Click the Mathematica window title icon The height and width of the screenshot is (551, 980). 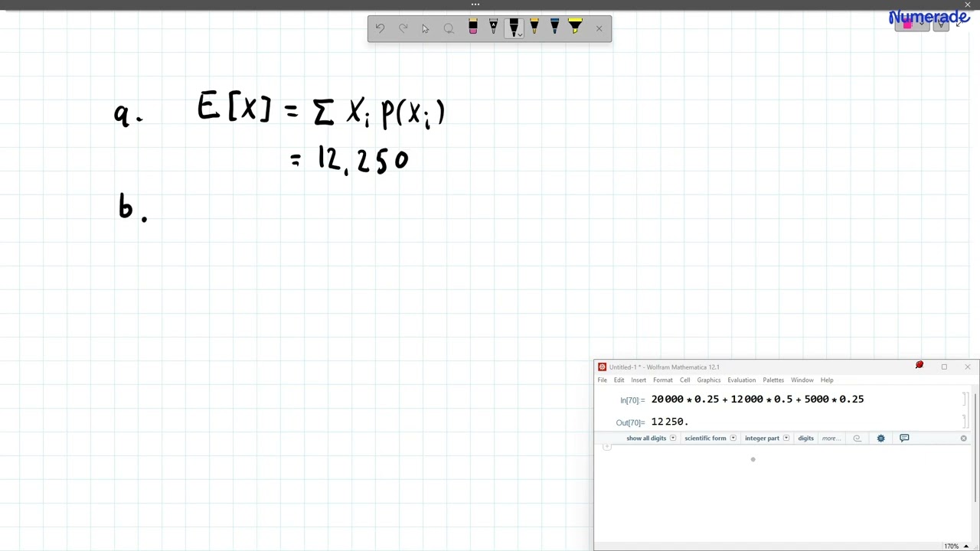(602, 367)
